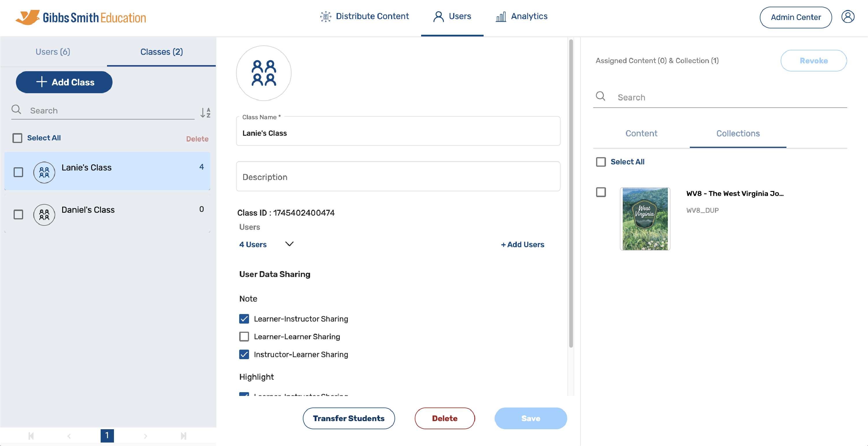The height and width of the screenshot is (446, 868).
Task: Click the class list search magnifier icon
Action: coord(16,110)
